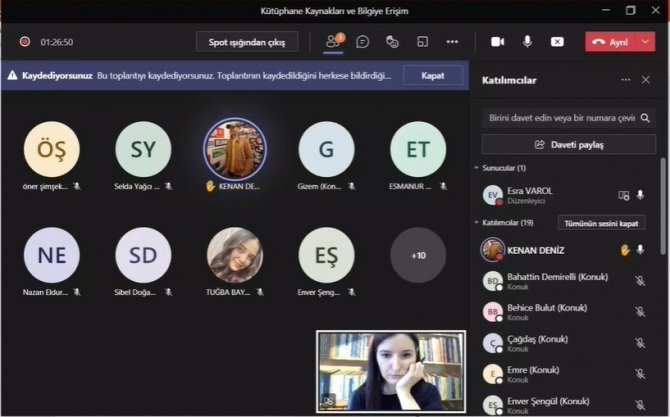Open more actions ellipsis in meeting toolbar
The width and height of the screenshot is (670, 417).
pos(452,42)
